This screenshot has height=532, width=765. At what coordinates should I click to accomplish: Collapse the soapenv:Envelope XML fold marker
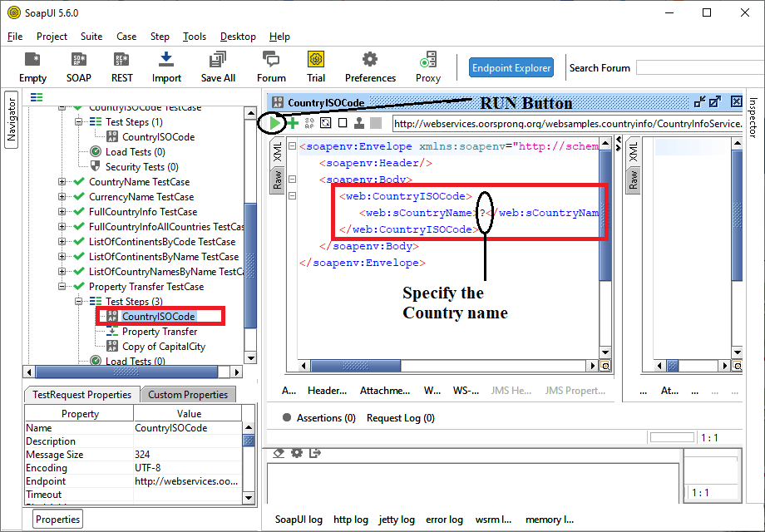pyautogui.click(x=292, y=145)
